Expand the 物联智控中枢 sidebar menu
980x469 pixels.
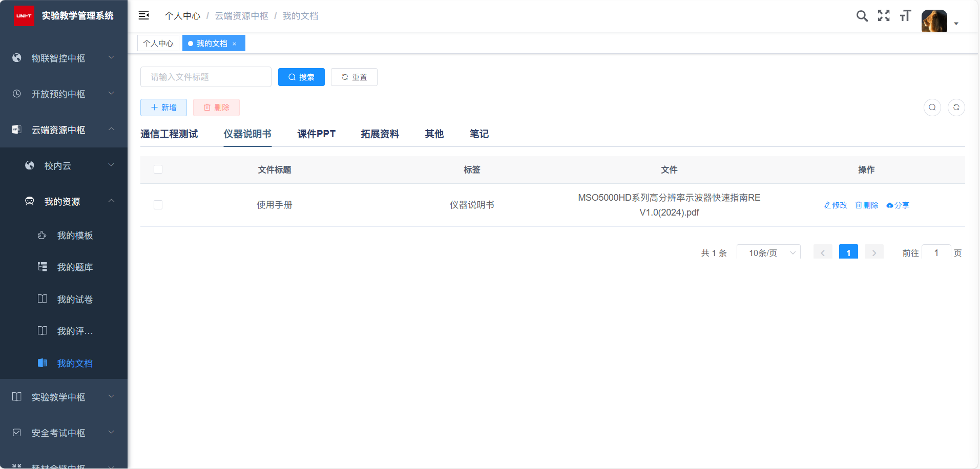coord(64,58)
